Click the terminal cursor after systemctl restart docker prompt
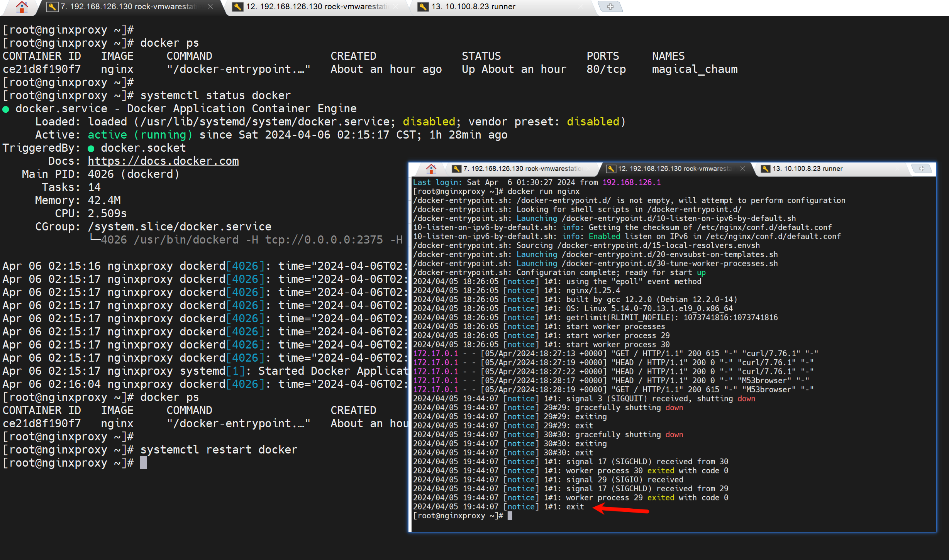Viewport: 949px width, 560px height. (x=143, y=463)
